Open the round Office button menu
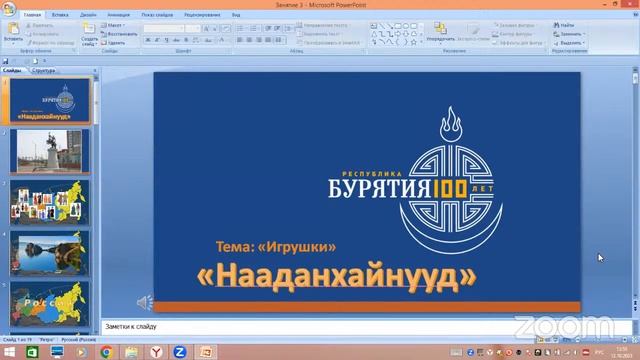Screen dimensions: 640x360 pyautogui.click(x=9, y=9)
